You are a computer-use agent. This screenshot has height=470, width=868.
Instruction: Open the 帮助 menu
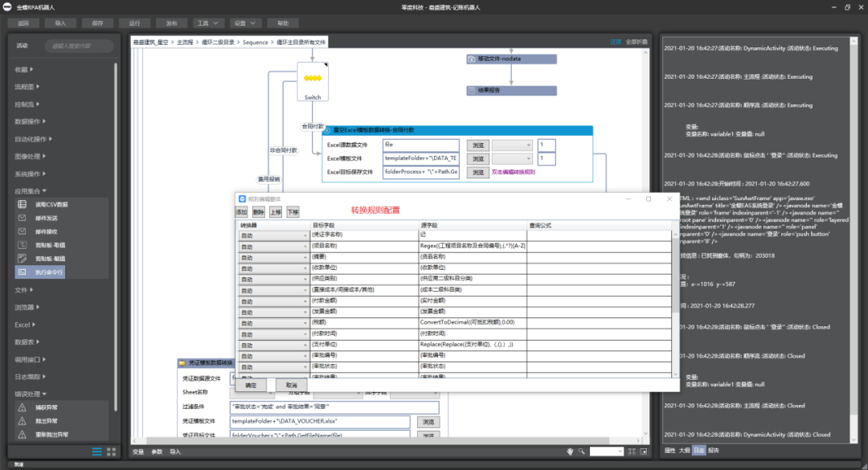(283, 23)
